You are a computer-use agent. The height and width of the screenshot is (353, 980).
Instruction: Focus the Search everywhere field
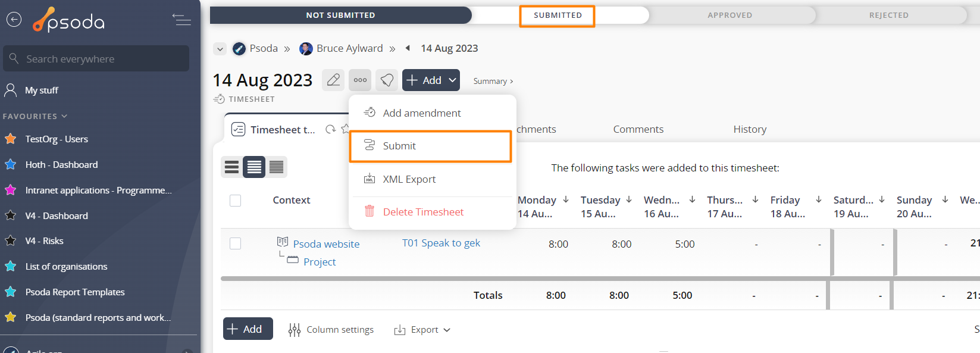coord(96,58)
